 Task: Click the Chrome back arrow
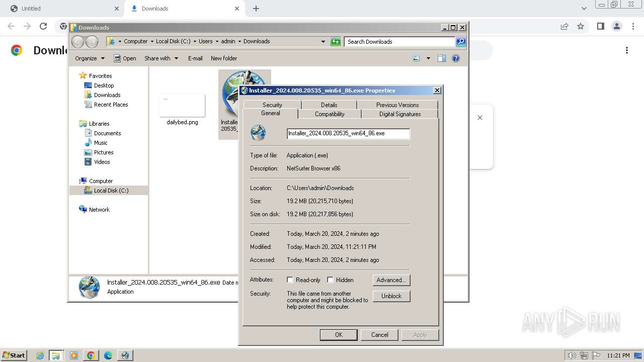(x=11, y=26)
